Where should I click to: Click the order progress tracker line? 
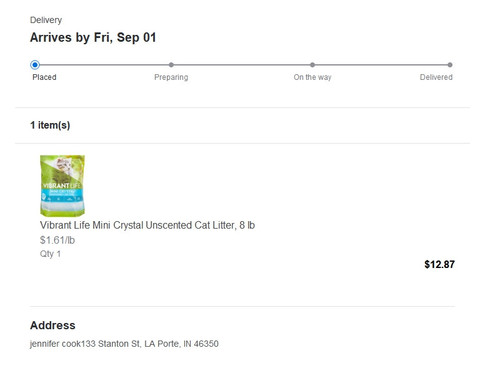[242, 65]
